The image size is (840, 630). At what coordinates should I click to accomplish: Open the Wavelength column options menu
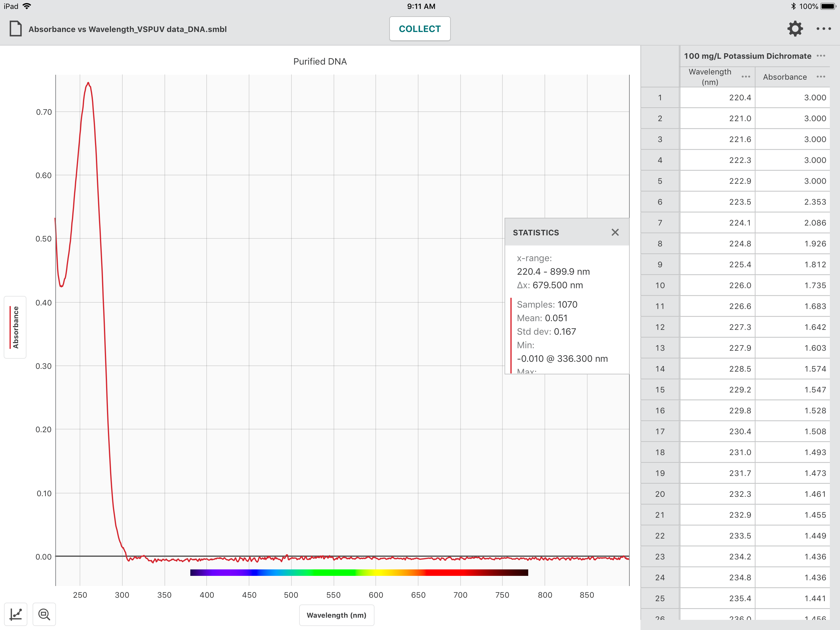pyautogui.click(x=745, y=77)
